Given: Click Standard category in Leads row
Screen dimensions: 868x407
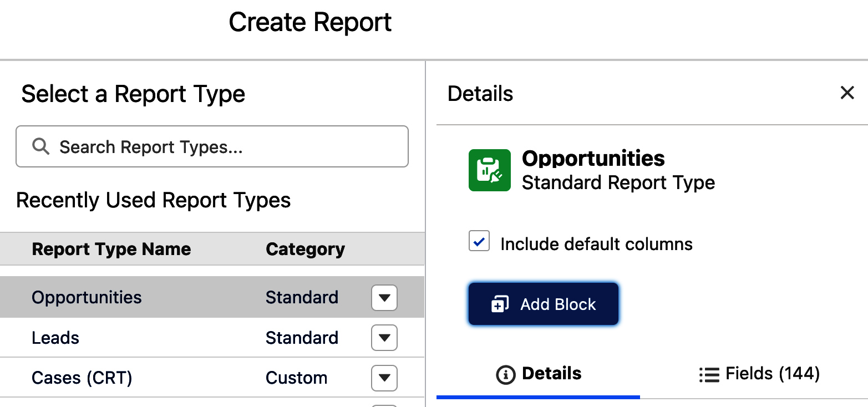Looking at the screenshot, I should coord(302,338).
